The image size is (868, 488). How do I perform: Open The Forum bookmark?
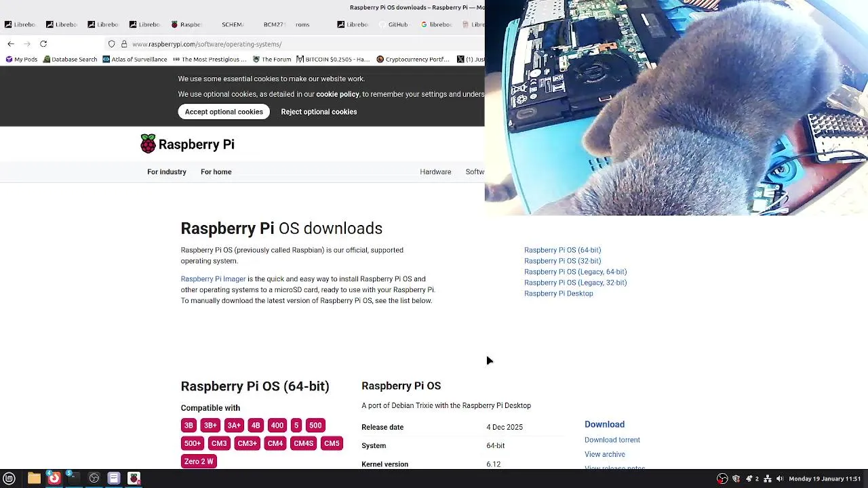[272, 60]
